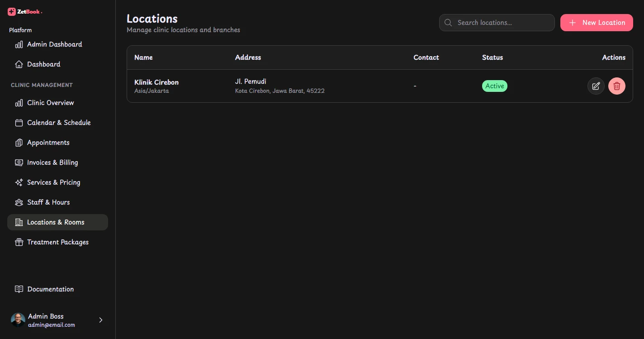Image resolution: width=644 pixels, height=339 pixels.
Task: Focus the Search locations input field
Action: (497, 23)
